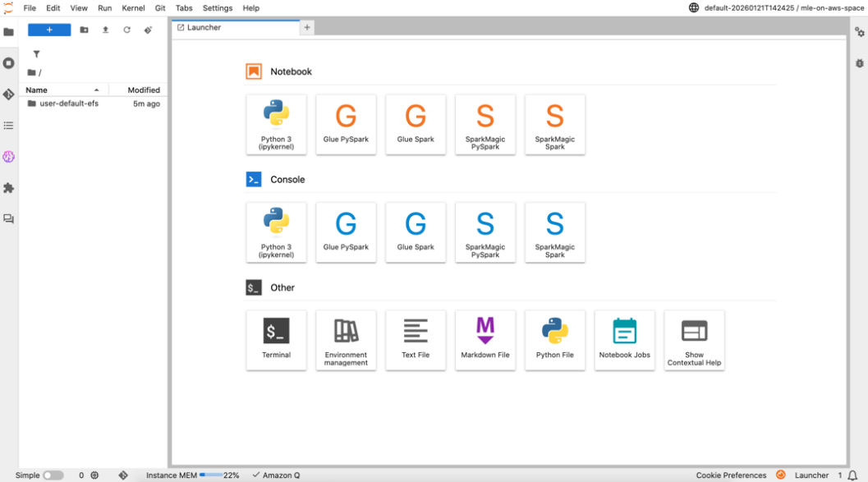Screen dimensions: 868x482
Task: Create a new Text File
Action: [x=416, y=340]
